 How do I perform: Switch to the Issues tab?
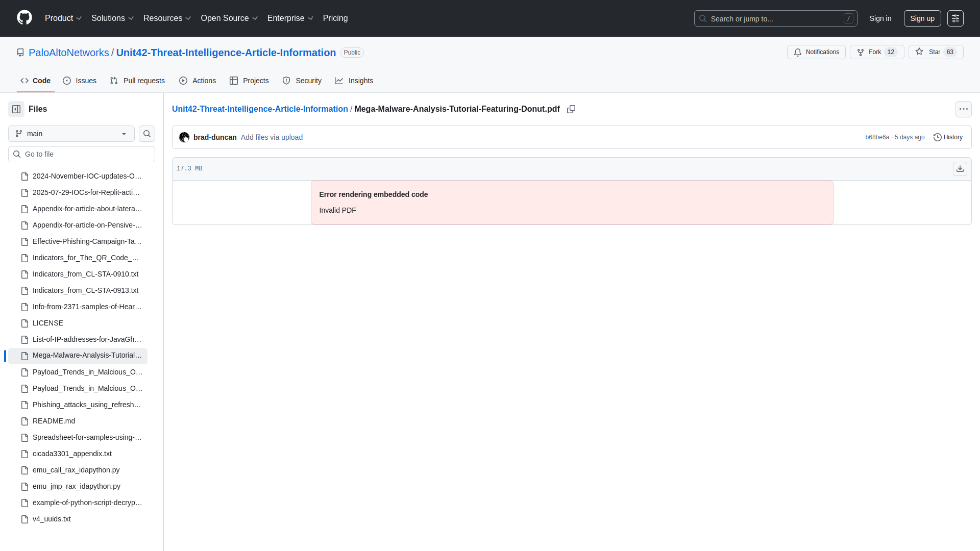point(80,81)
